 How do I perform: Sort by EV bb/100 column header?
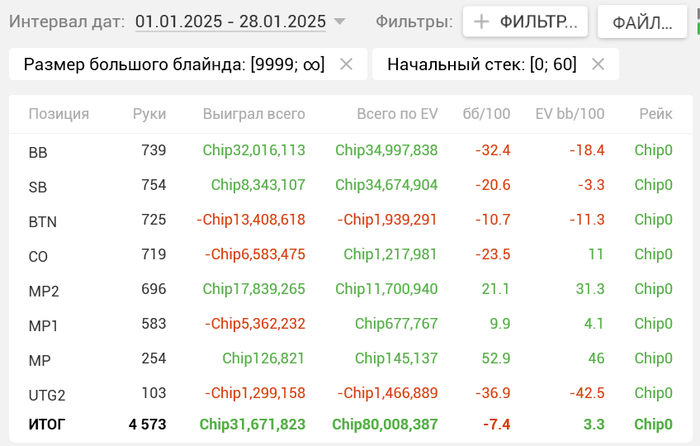pos(570,114)
